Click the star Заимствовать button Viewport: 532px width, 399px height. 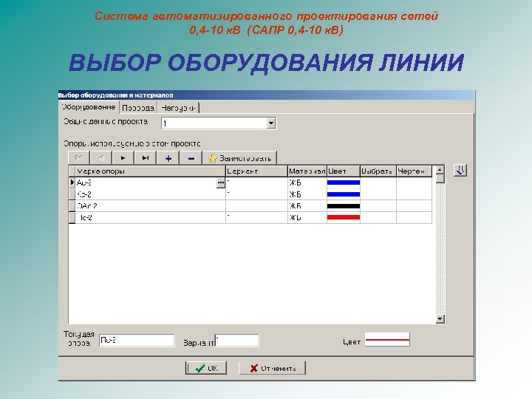239,158
